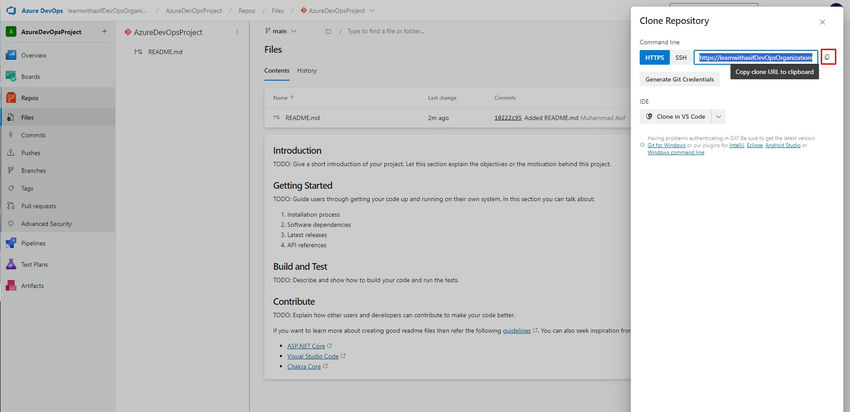This screenshot has height=412, width=850.
Task: Close the Clone Repository panel
Action: pos(822,22)
